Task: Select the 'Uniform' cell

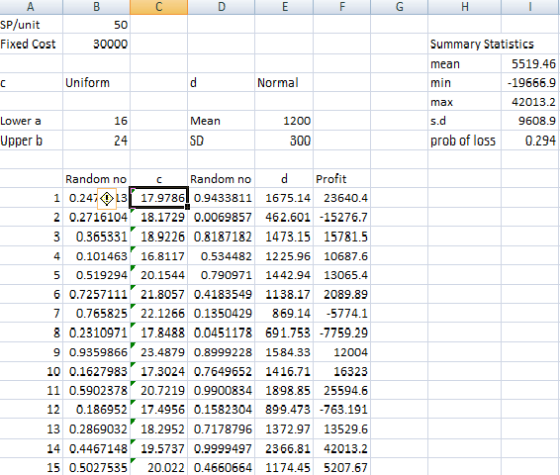Action: click(x=96, y=82)
